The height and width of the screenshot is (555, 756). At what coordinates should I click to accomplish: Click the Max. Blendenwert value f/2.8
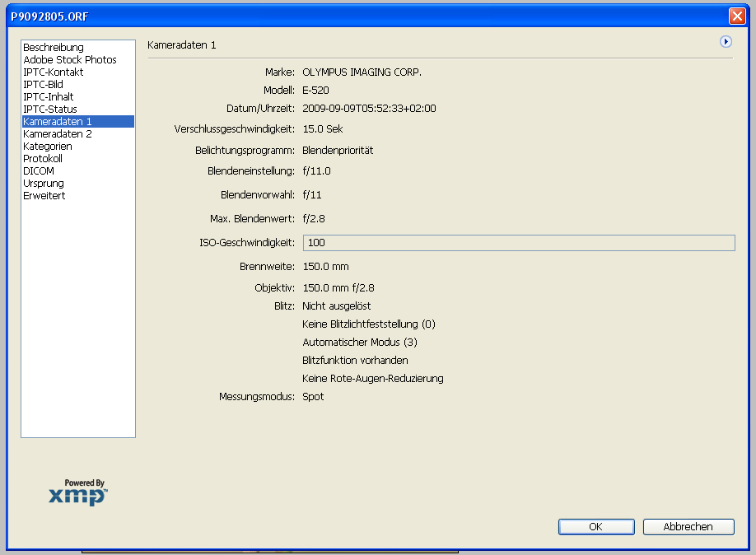[x=314, y=219]
